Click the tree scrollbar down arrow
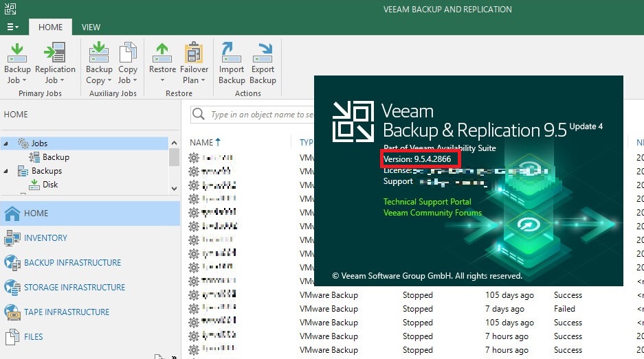Viewport: 644px width, 359px height. click(x=174, y=189)
